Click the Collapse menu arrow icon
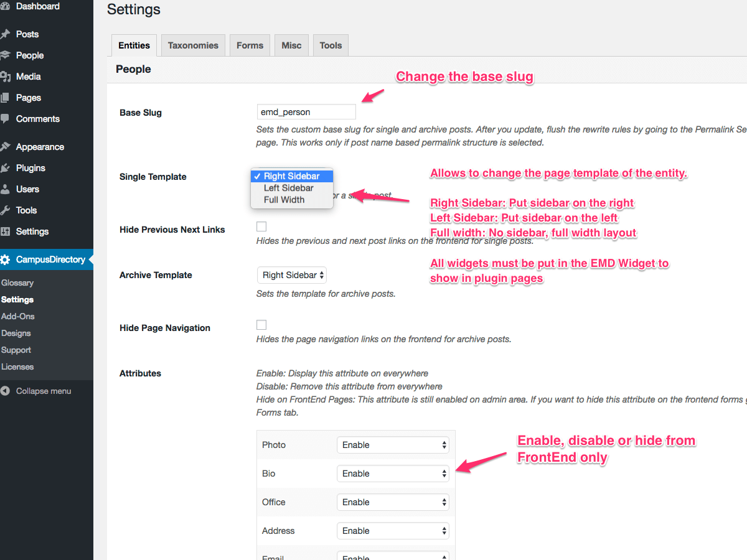747x560 pixels. coord(6,391)
